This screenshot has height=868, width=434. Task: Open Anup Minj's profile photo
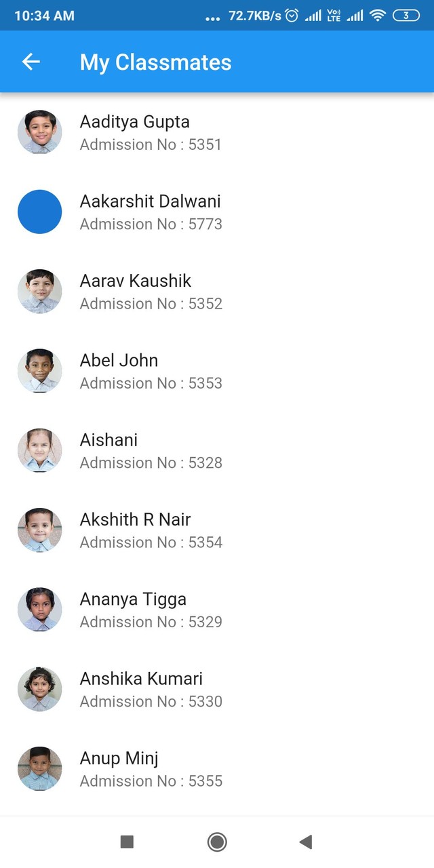(40, 769)
